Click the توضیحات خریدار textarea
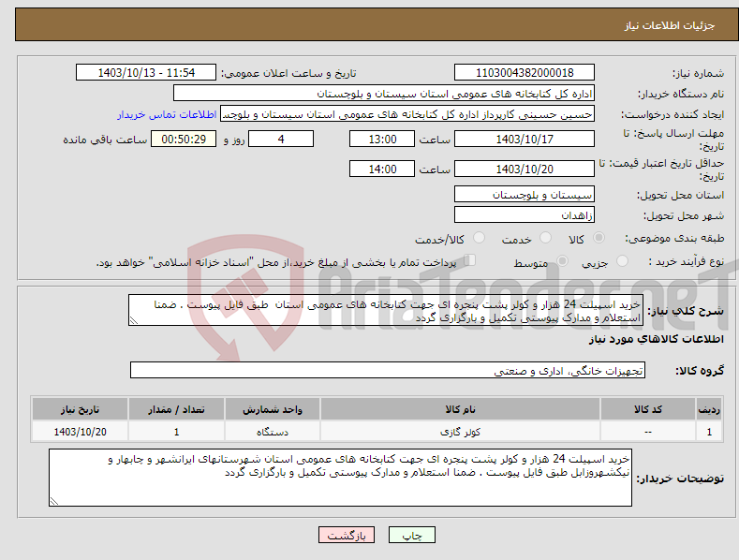 [340, 478]
